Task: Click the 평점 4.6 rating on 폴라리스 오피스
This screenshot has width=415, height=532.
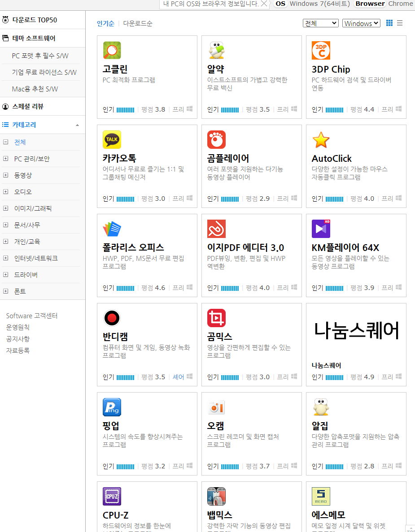Action: [x=153, y=288]
